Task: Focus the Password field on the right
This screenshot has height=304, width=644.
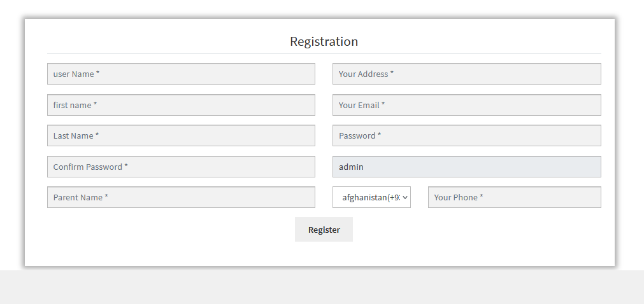Action: (x=466, y=135)
